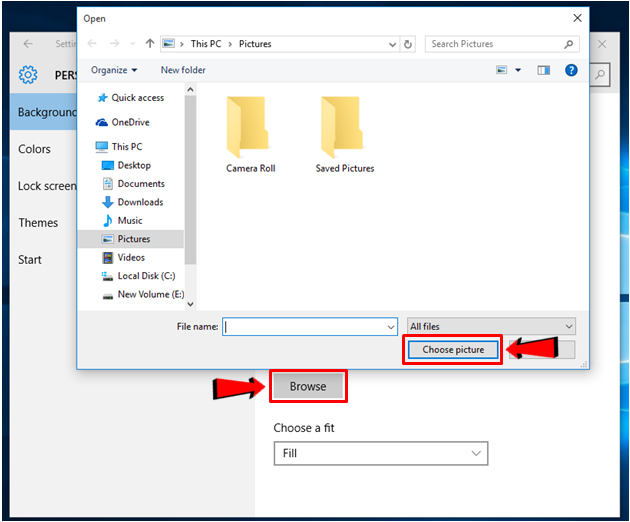Click the Settings window back arrow
The height and width of the screenshot is (522, 630).
coord(28,43)
